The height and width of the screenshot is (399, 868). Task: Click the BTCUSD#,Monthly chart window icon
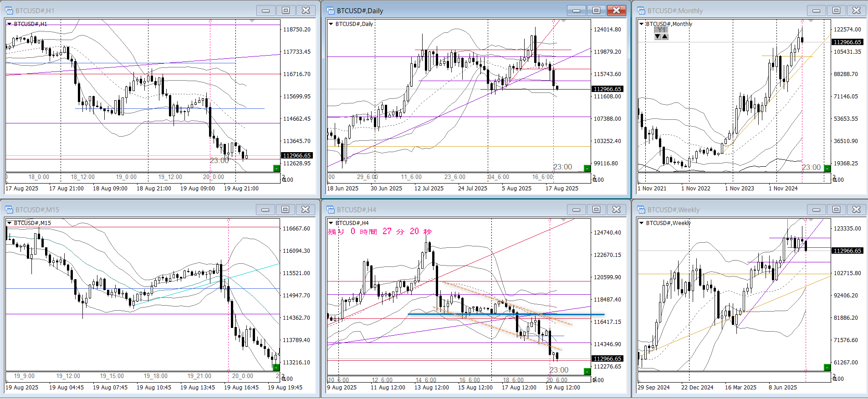tap(641, 10)
